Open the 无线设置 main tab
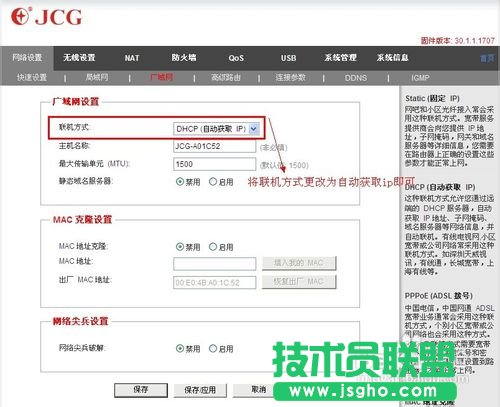Viewport: 500px width, 407px height. coord(79,58)
